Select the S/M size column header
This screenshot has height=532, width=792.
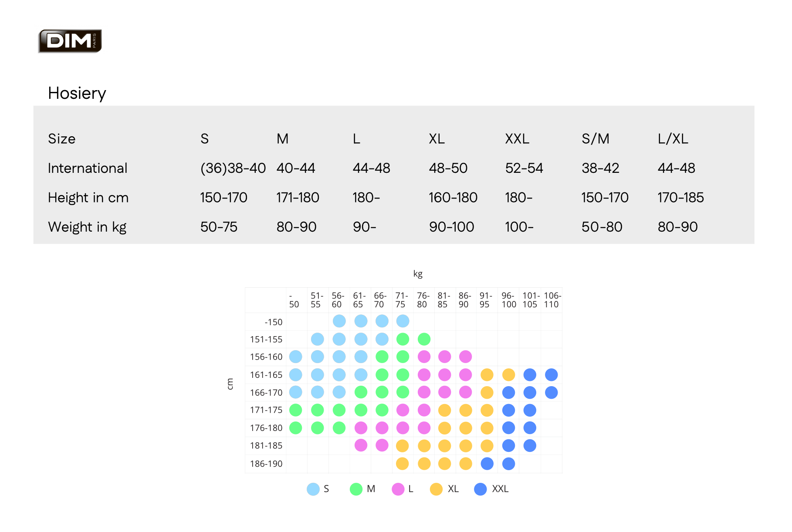[595, 139]
